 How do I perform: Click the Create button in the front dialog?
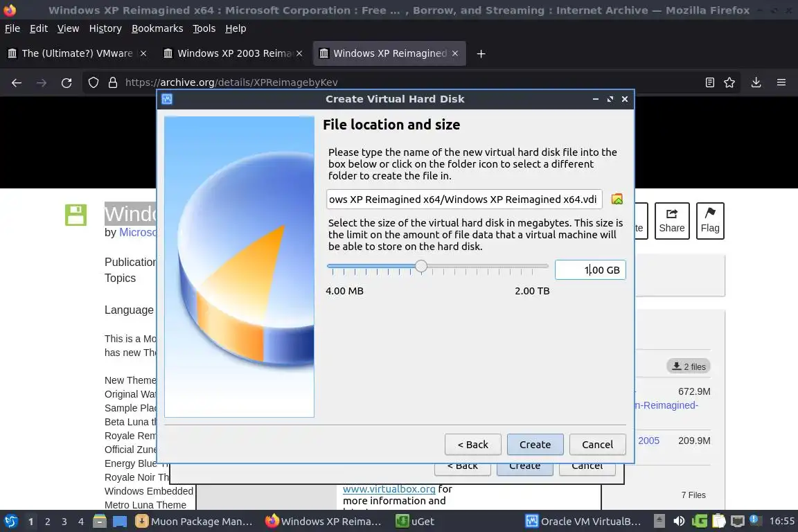click(535, 445)
